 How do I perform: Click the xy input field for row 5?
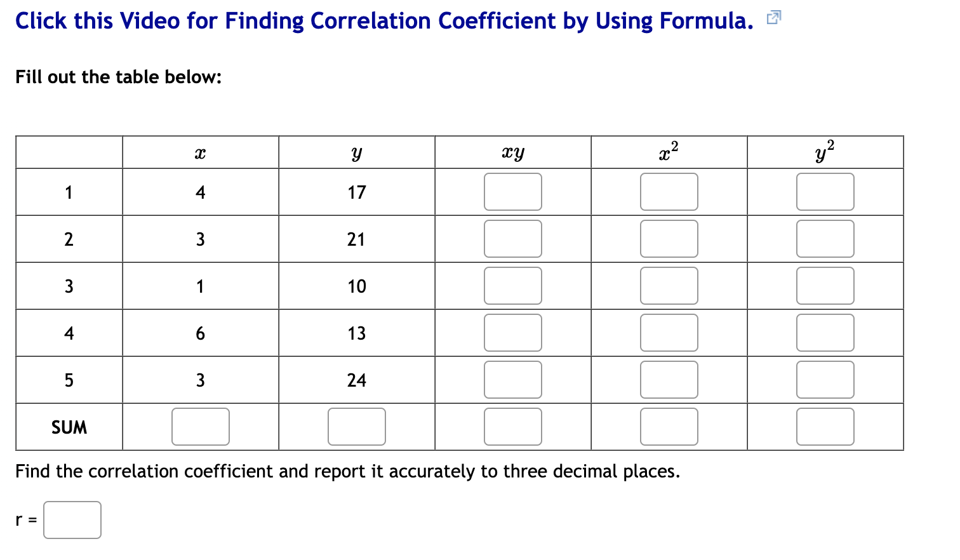pos(512,379)
